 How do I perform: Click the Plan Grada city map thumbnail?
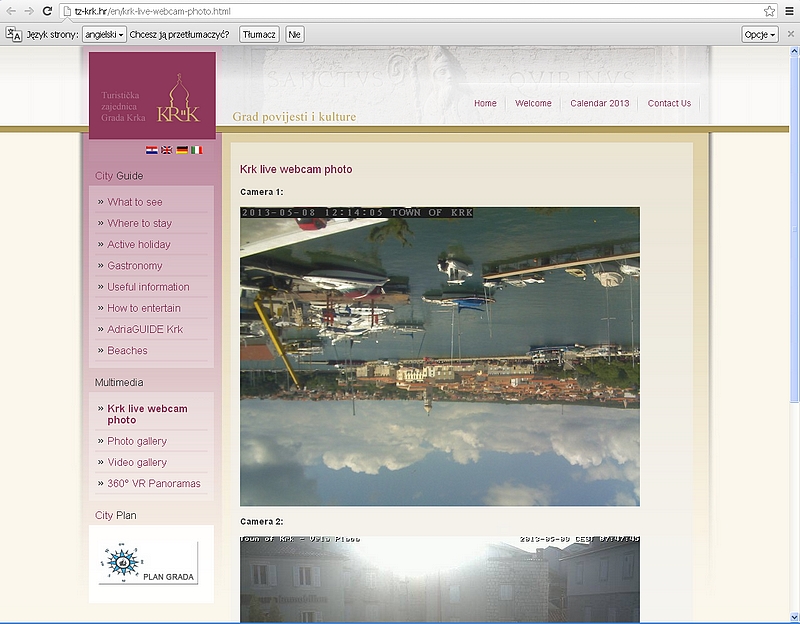tap(148, 563)
